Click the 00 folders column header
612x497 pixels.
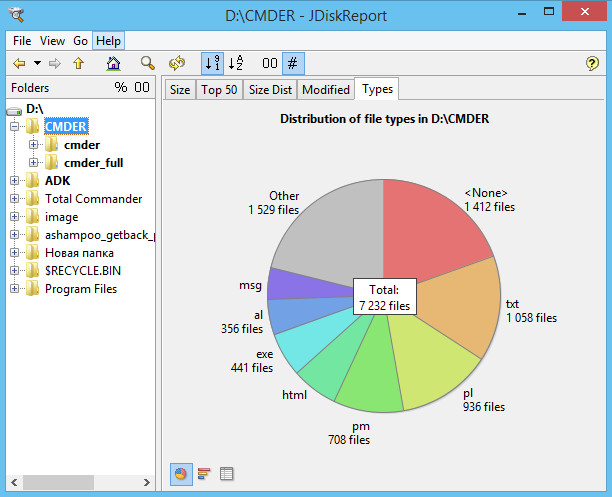point(142,87)
